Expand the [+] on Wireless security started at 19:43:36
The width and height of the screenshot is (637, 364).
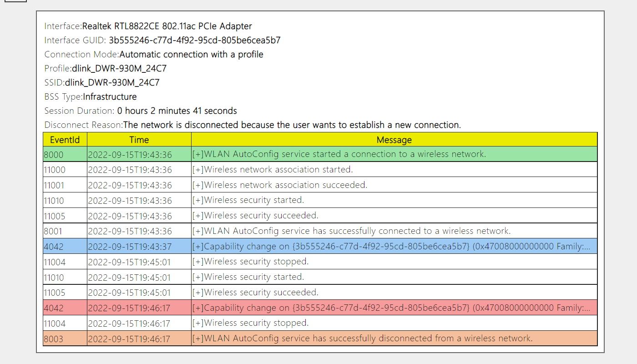pyautogui.click(x=198, y=200)
